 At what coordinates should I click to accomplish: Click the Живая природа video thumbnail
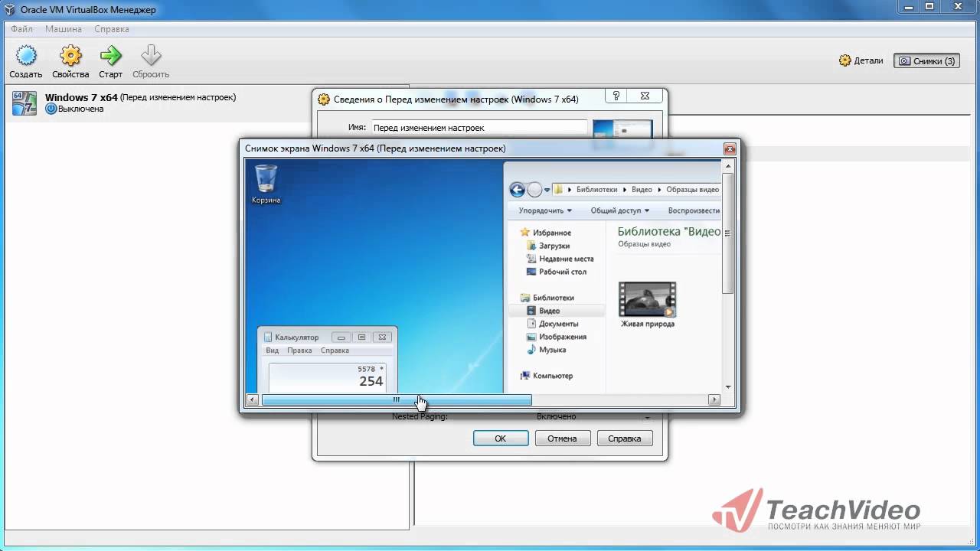[648, 299]
